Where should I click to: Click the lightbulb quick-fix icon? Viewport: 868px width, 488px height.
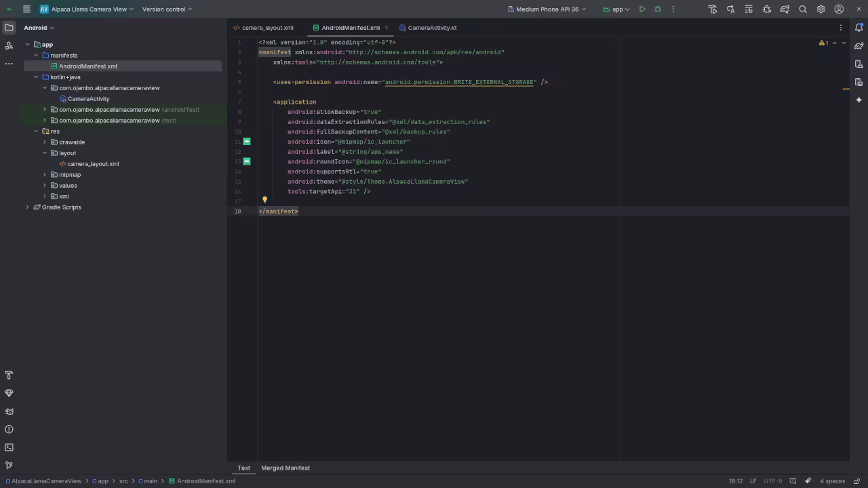[x=264, y=200]
